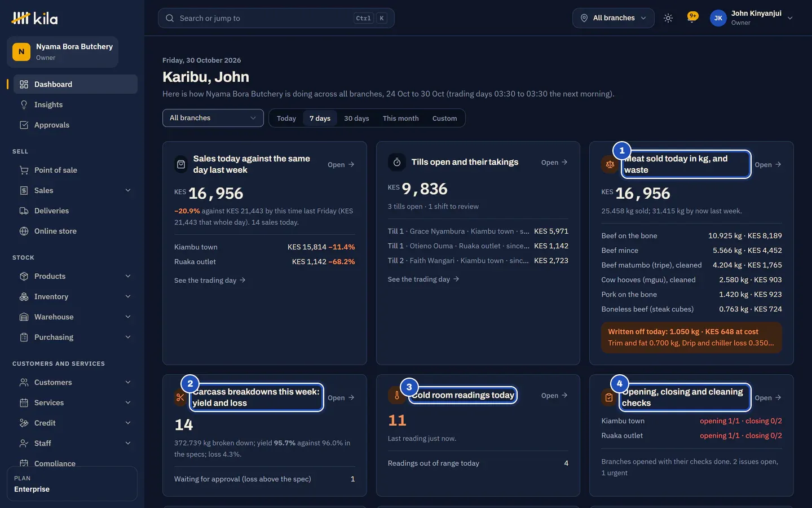Click the Online store globe icon
812x508 pixels.
[24, 231]
